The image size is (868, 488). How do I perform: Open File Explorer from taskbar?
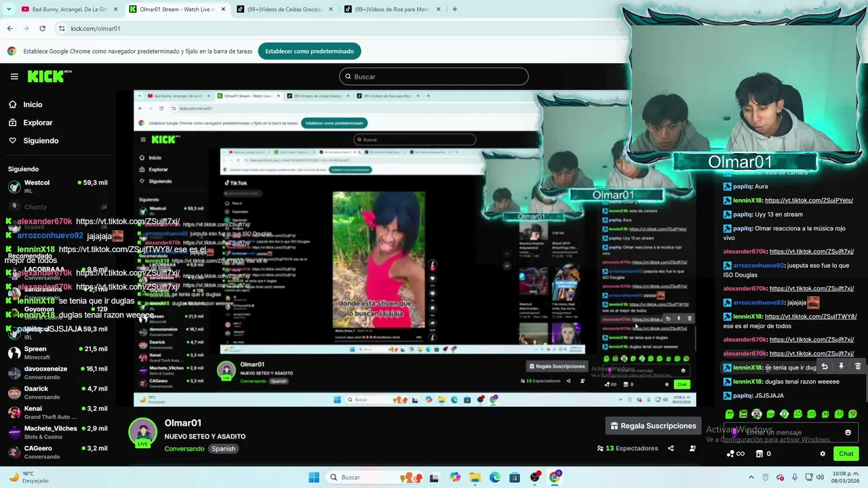pyautogui.click(x=475, y=477)
